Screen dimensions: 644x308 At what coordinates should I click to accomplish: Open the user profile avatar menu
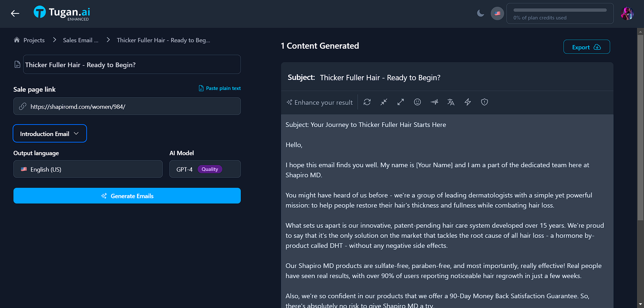627,13
